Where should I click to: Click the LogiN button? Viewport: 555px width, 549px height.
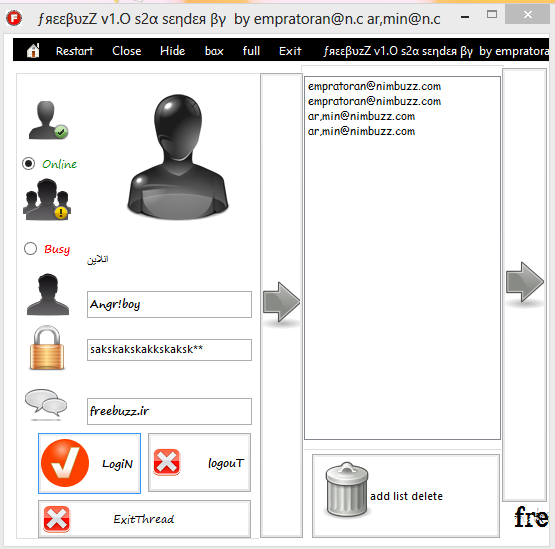(x=90, y=463)
